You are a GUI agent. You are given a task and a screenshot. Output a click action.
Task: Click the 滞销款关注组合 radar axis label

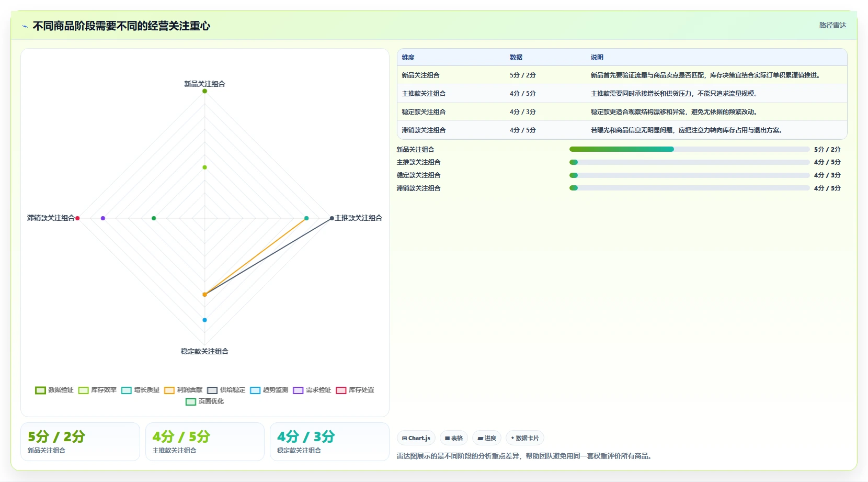coord(51,218)
